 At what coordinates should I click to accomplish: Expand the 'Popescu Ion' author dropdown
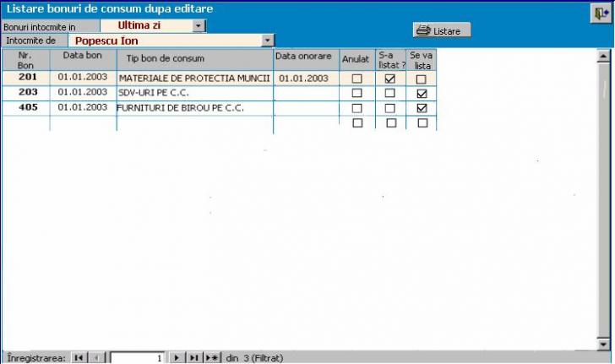click(x=268, y=40)
